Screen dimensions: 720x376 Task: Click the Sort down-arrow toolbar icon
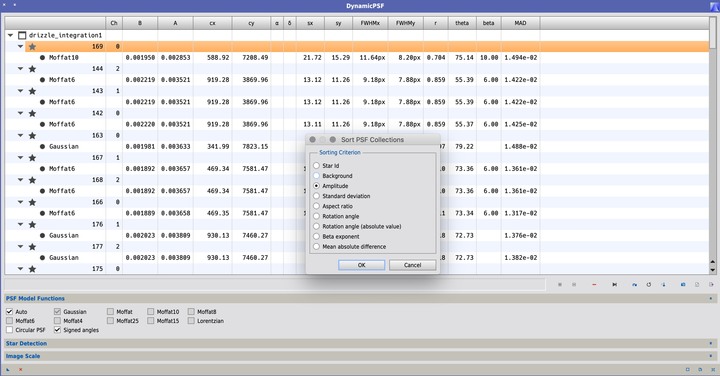[x=664, y=285]
